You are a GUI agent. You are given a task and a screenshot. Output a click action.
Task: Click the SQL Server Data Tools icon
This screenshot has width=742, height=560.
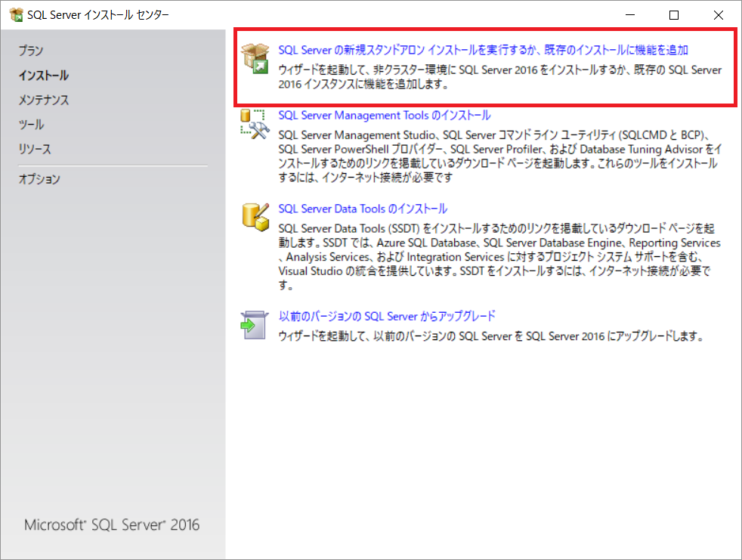tap(255, 218)
